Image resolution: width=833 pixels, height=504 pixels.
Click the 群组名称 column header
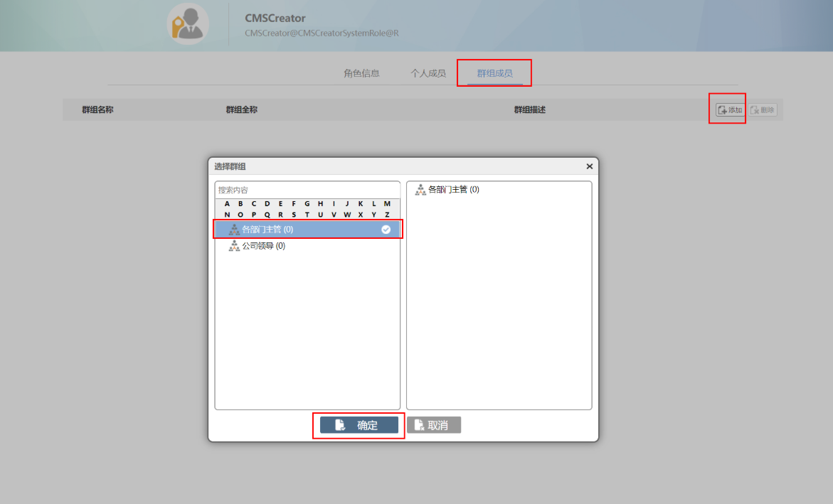(x=97, y=110)
